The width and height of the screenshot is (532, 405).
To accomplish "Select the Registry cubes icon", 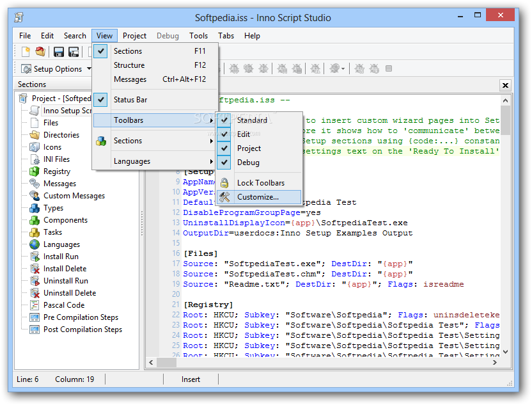I will coord(35,171).
